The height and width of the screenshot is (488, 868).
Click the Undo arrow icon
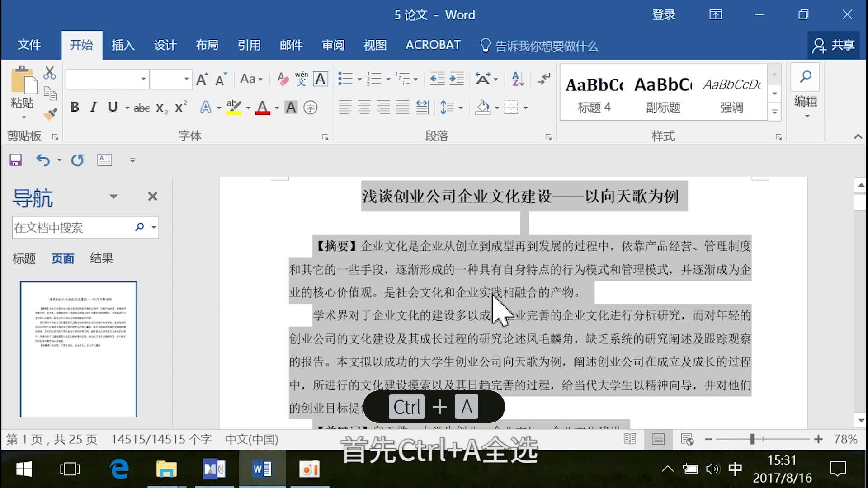tap(43, 160)
